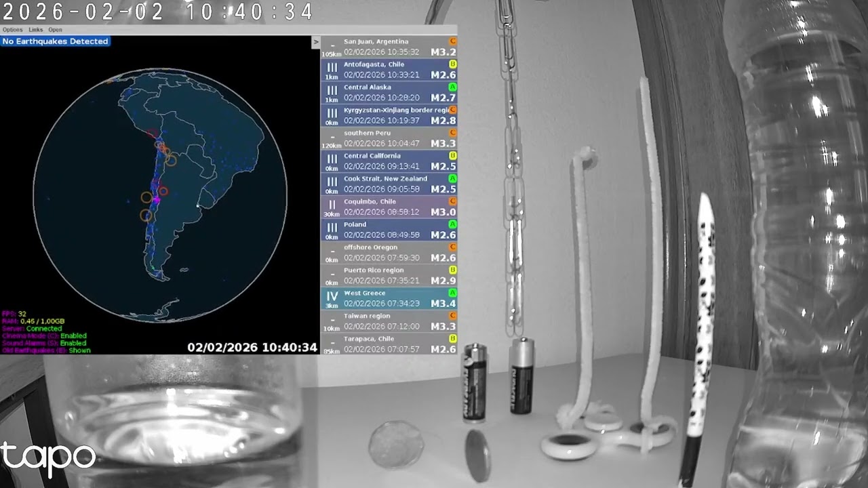Screen dimensions: 868x488
Task: Click '120km' depth label on southern Peru row
Action: coord(332,146)
